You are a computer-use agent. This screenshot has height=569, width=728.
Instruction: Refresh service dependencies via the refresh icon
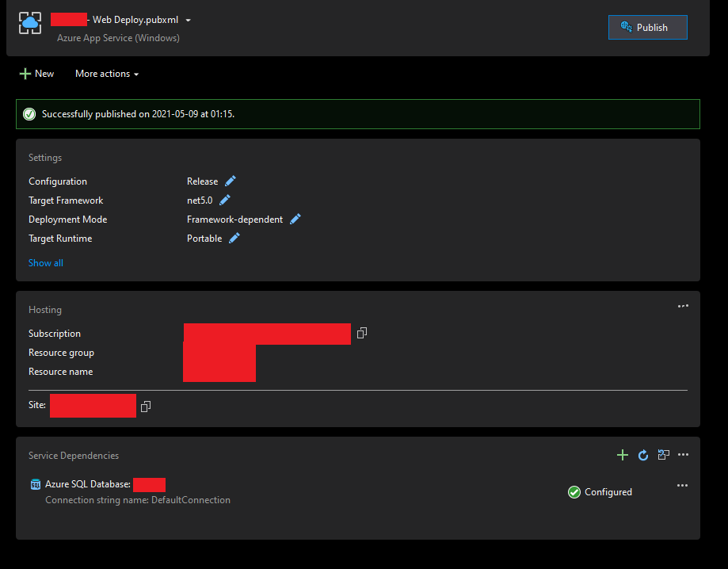642,455
